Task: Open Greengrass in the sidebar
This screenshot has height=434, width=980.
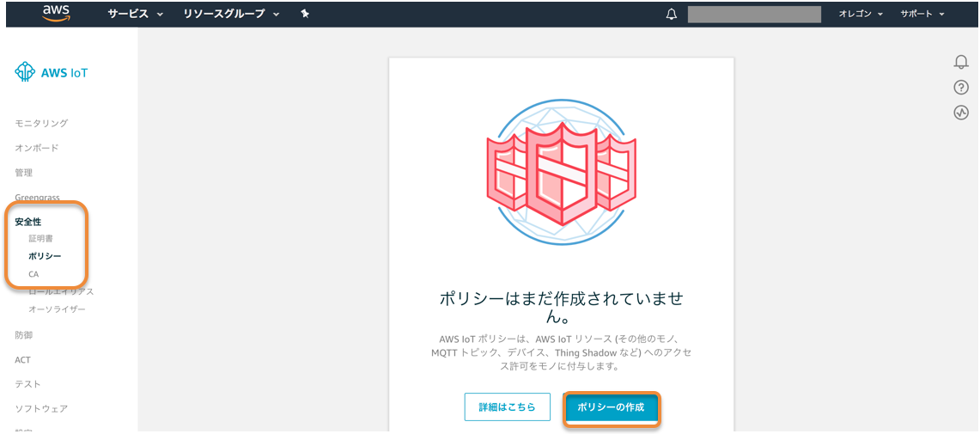Action: (x=38, y=198)
